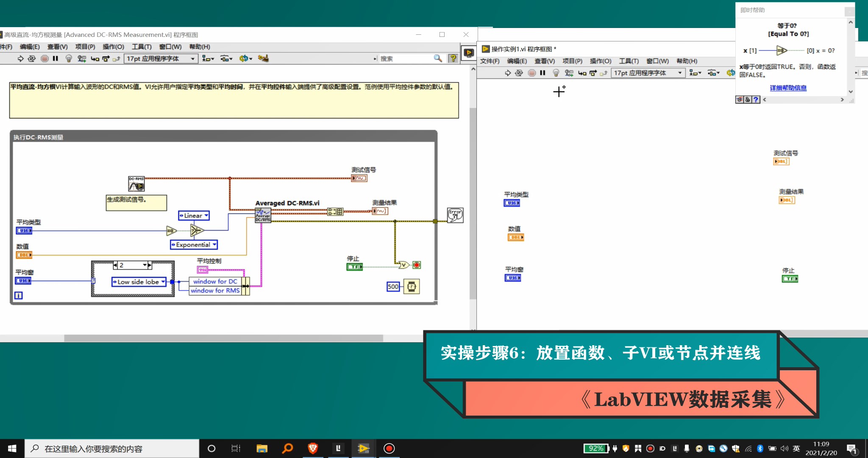Open font dropdown in Advanced DC-RMS toolbar

(x=161, y=59)
